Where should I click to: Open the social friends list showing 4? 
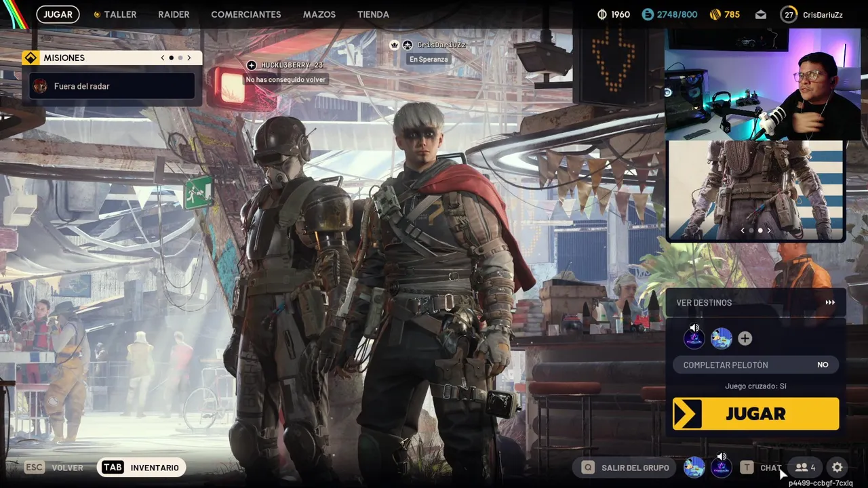[x=806, y=467]
